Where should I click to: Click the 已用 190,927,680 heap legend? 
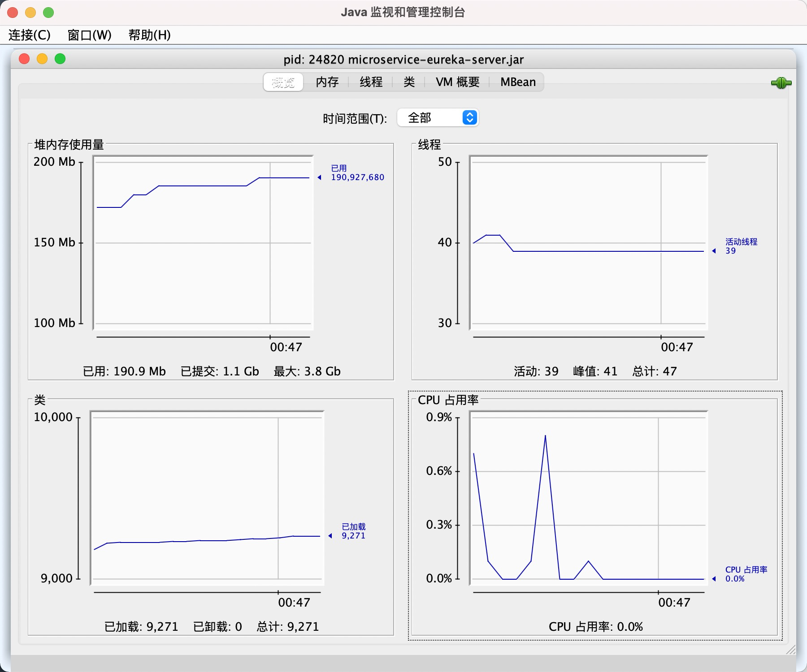pyautogui.click(x=357, y=173)
